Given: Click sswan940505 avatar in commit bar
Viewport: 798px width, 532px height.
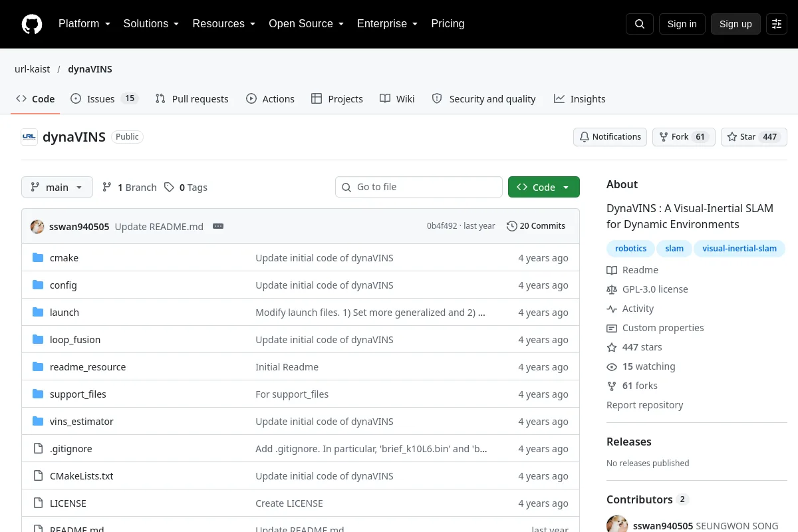Looking at the screenshot, I should [37, 226].
